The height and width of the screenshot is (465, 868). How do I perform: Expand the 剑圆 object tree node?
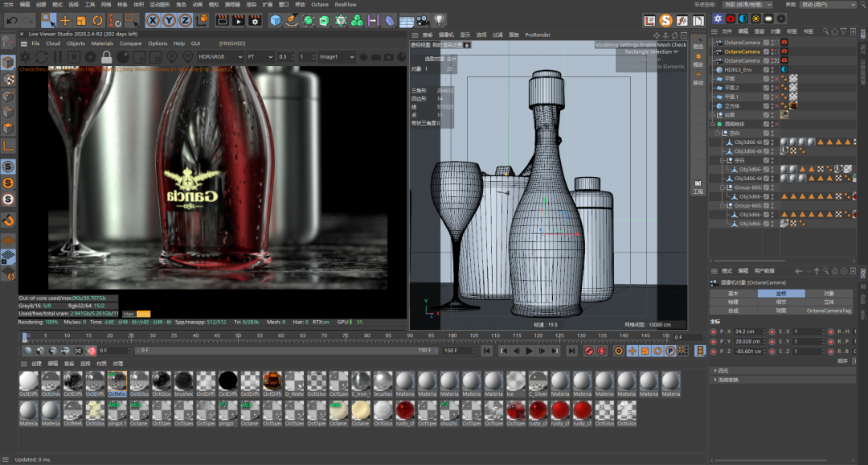pyautogui.click(x=713, y=115)
